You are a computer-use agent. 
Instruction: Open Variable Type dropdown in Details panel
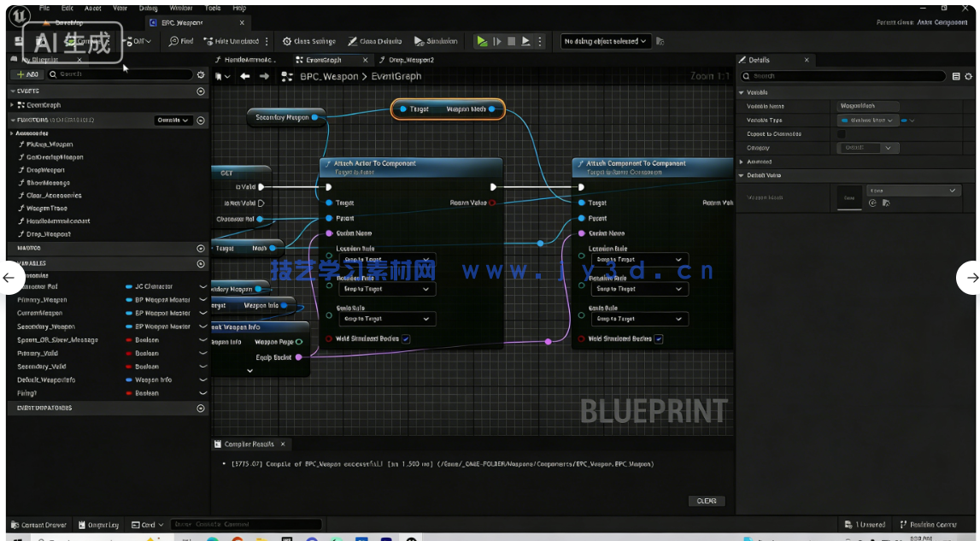click(866, 121)
